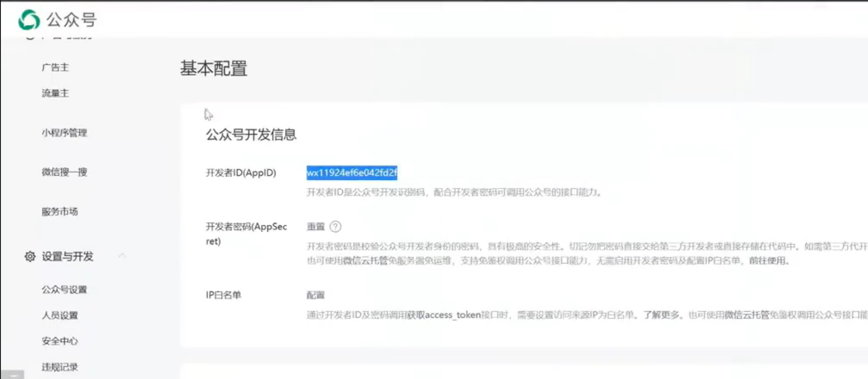Click 微信云托管 in IP whitelist description

pyautogui.click(x=747, y=315)
